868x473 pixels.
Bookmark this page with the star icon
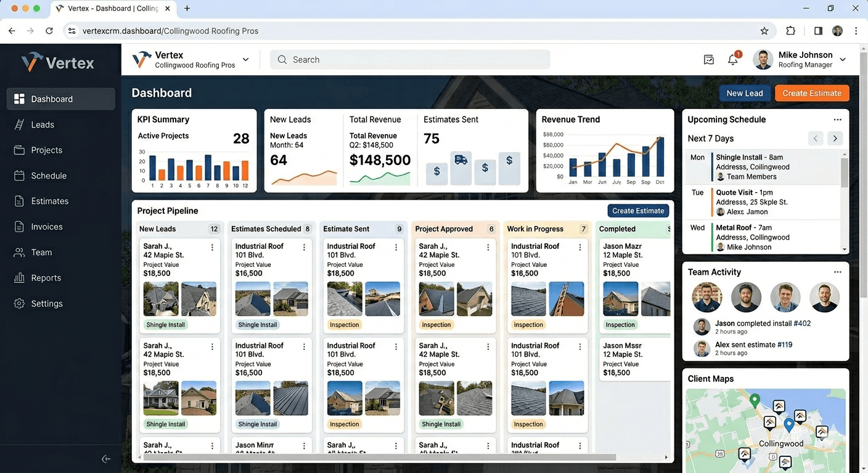pyautogui.click(x=764, y=31)
